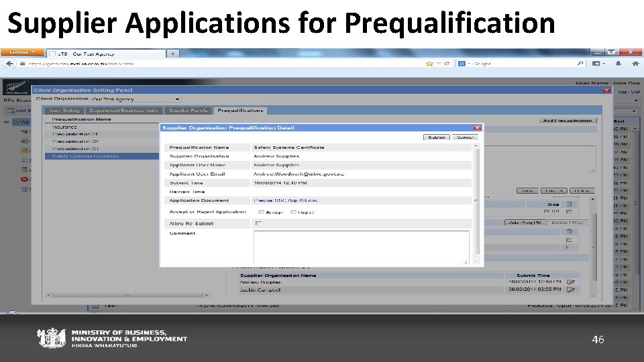Click the Submit Time column header
Screen dimensions: 644x362
[533, 276]
